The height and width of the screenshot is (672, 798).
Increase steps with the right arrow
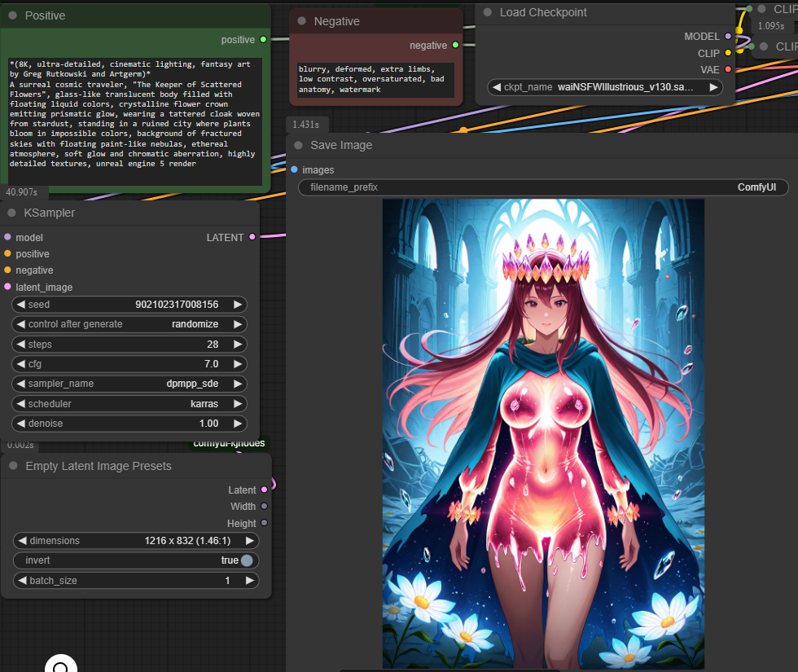238,344
